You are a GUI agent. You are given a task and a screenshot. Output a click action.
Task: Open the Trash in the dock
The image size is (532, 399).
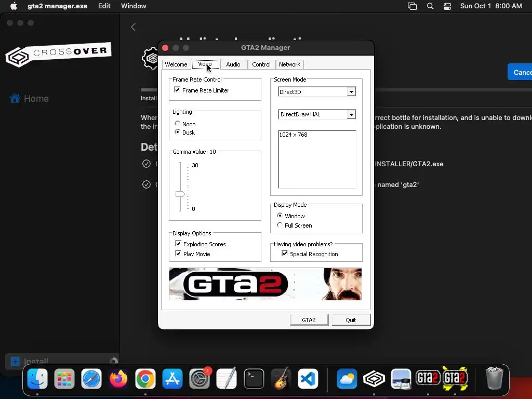click(x=494, y=378)
